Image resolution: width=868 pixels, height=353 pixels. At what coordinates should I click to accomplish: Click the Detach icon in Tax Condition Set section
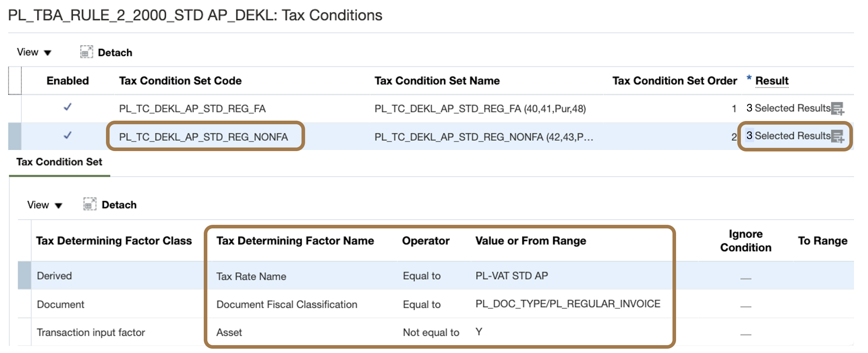(90, 204)
